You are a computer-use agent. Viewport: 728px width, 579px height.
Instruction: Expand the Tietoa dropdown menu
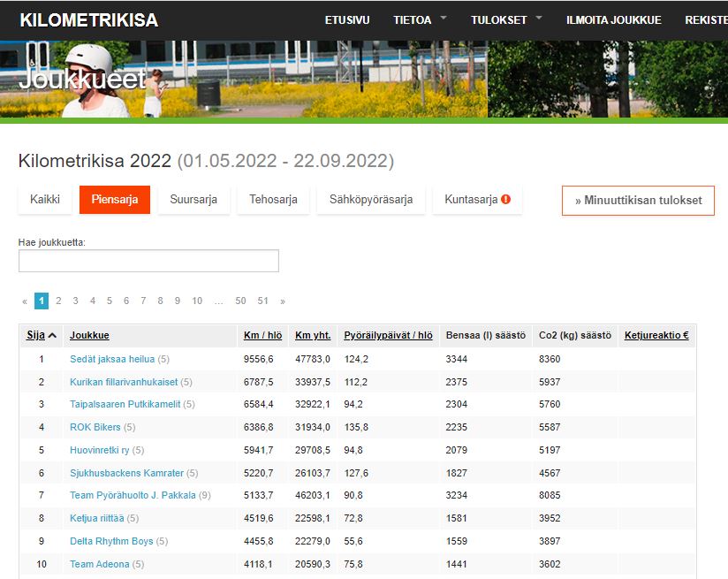tap(420, 19)
